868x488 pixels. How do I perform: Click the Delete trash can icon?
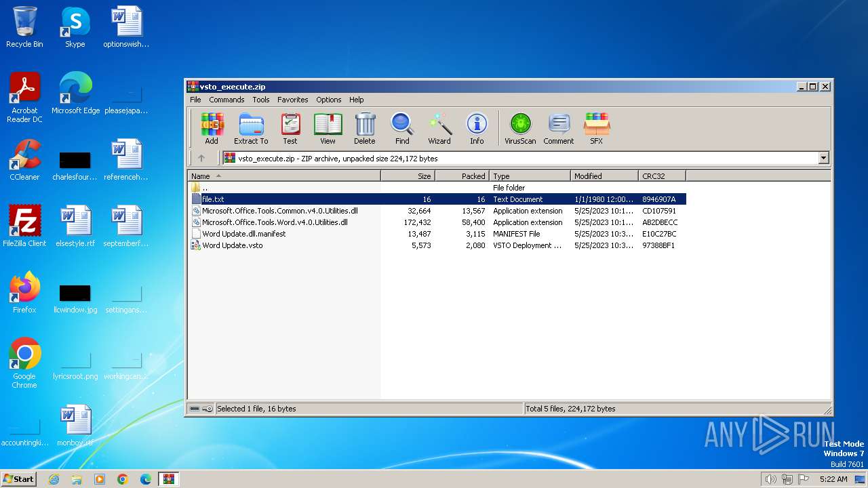pos(365,129)
